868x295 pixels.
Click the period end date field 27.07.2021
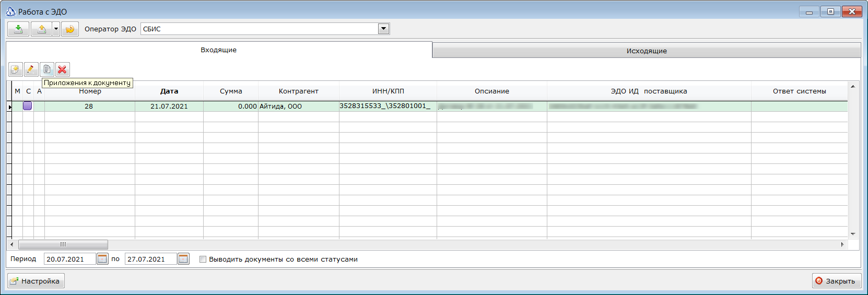151,259
